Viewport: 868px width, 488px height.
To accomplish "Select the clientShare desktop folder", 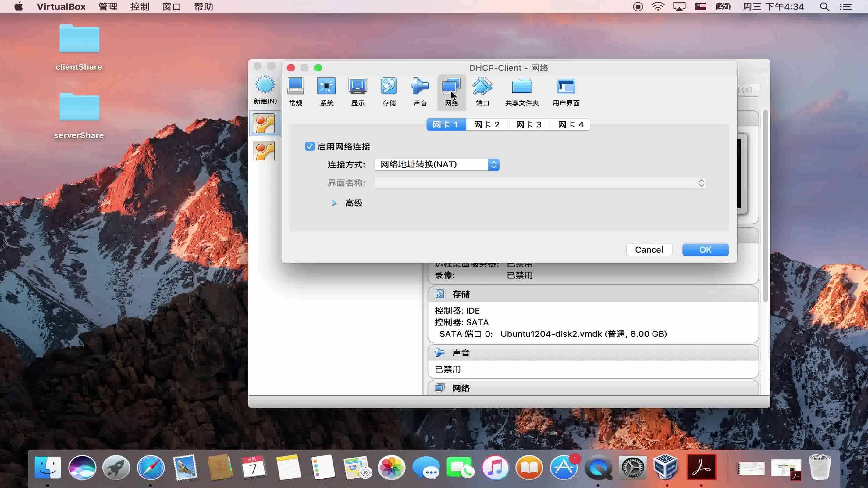I will pyautogui.click(x=79, y=47).
